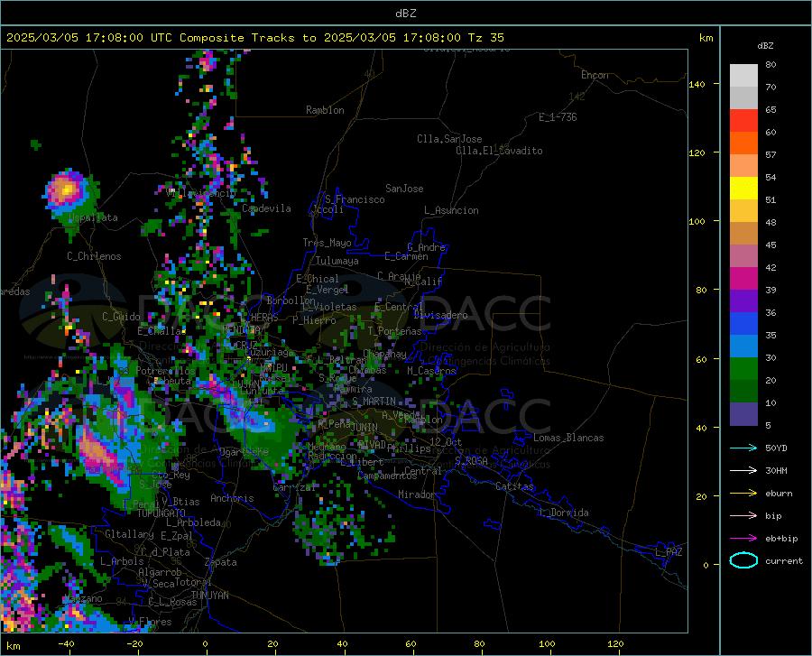This screenshot has width=812, height=656.
Task: Click the 'TUNUYAN' town label
Action: [209, 596]
